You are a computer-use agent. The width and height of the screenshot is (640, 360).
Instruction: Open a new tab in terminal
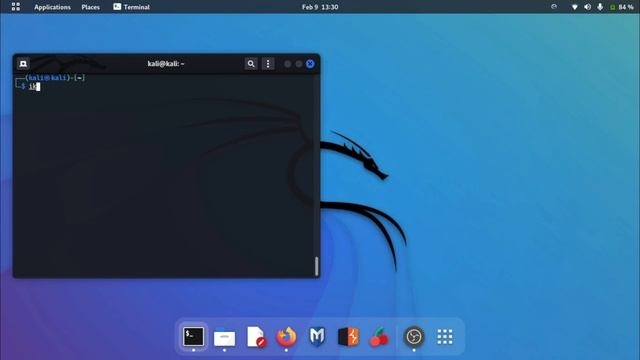click(23, 64)
